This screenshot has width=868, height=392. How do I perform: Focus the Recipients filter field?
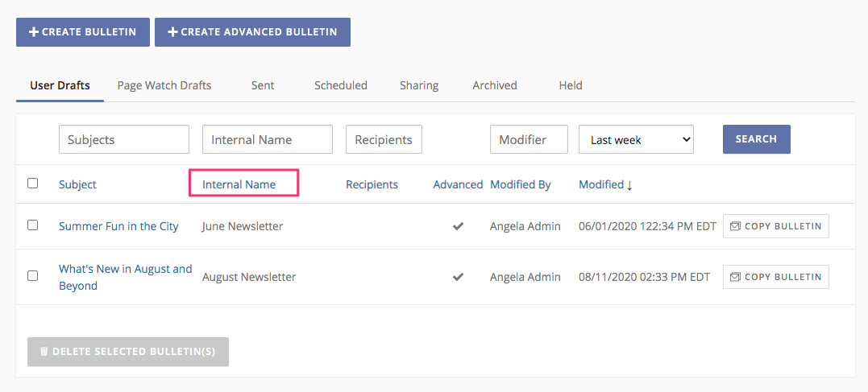[x=384, y=139]
